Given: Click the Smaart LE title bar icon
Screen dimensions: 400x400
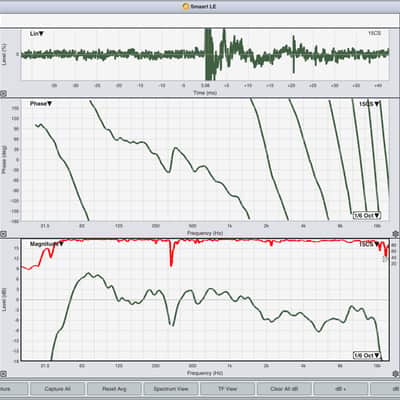Looking at the screenshot, I should pyautogui.click(x=186, y=6).
